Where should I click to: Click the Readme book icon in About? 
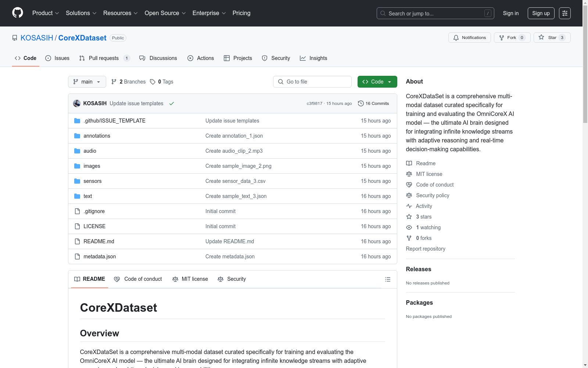(x=409, y=163)
